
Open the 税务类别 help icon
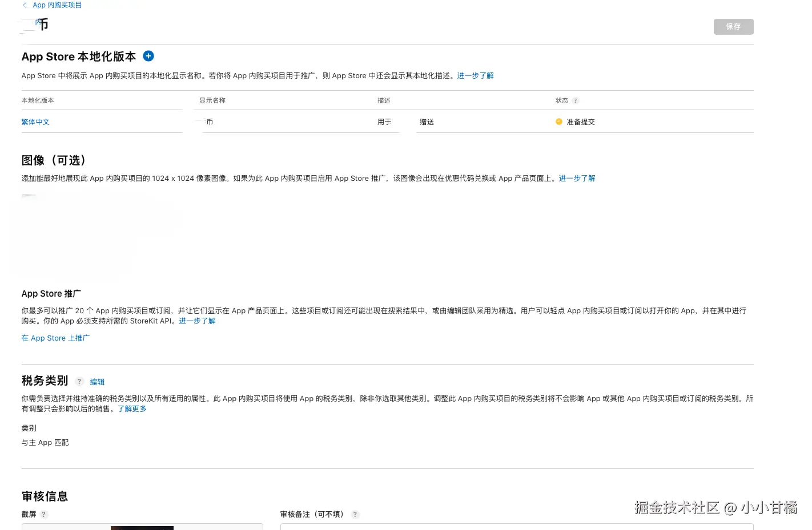coord(79,381)
